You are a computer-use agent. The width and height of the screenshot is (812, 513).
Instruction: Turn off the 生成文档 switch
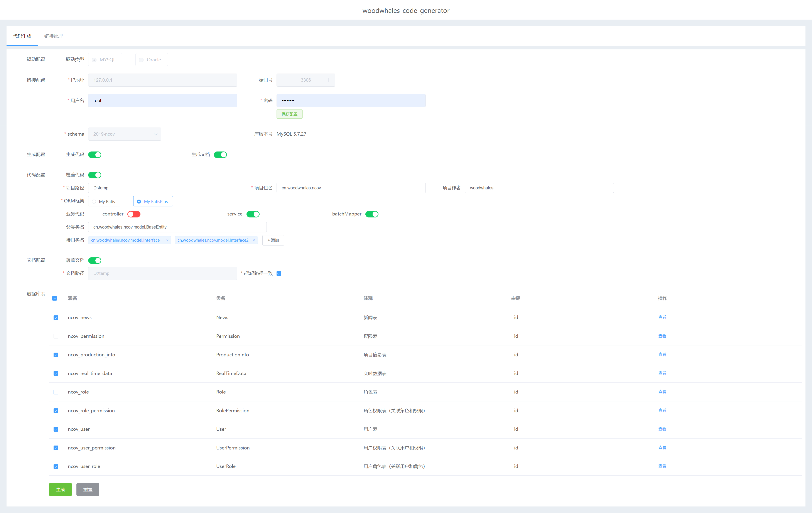[220, 155]
